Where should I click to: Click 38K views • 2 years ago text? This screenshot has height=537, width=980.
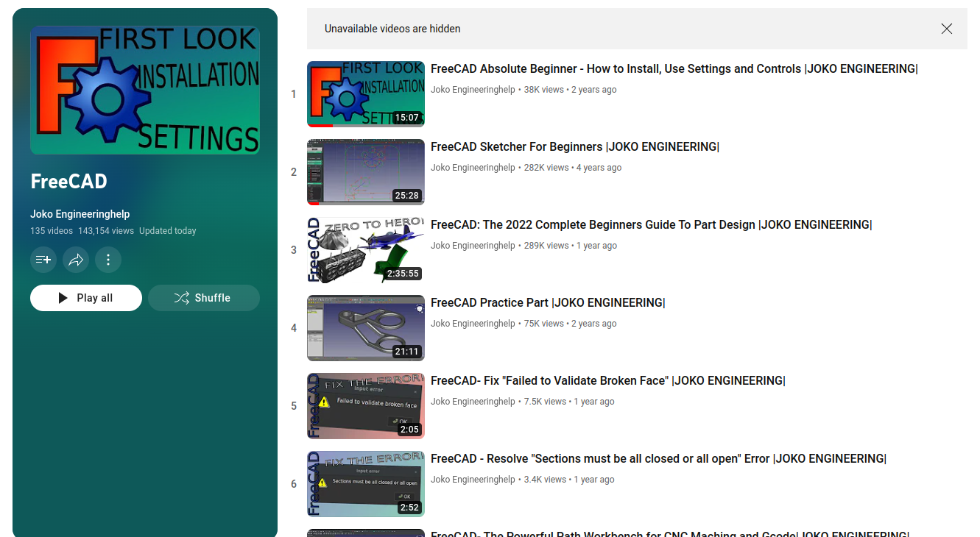571,90
